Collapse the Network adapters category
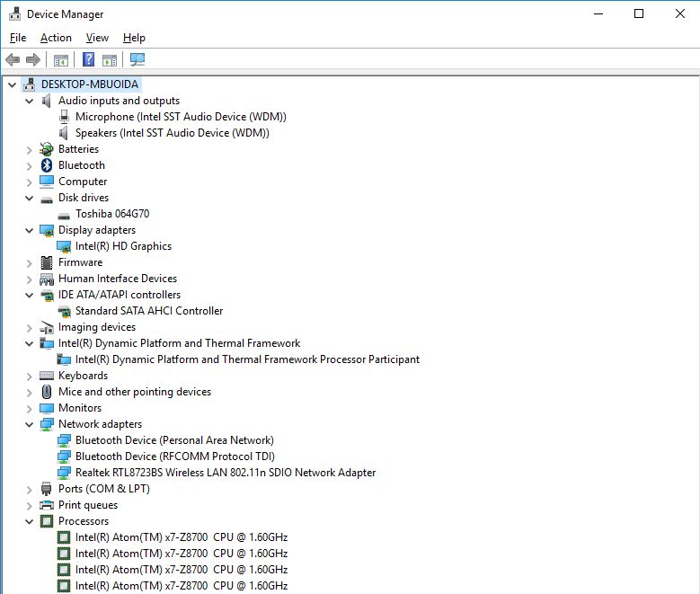The height and width of the screenshot is (594, 700). [x=30, y=424]
